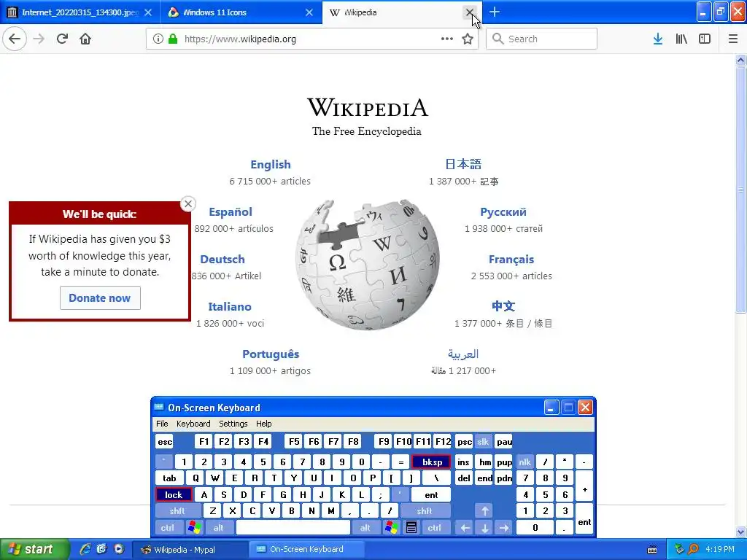Dismiss the donation popup with its X
The height and width of the screenshot is (560, 747).
(188, 204)
